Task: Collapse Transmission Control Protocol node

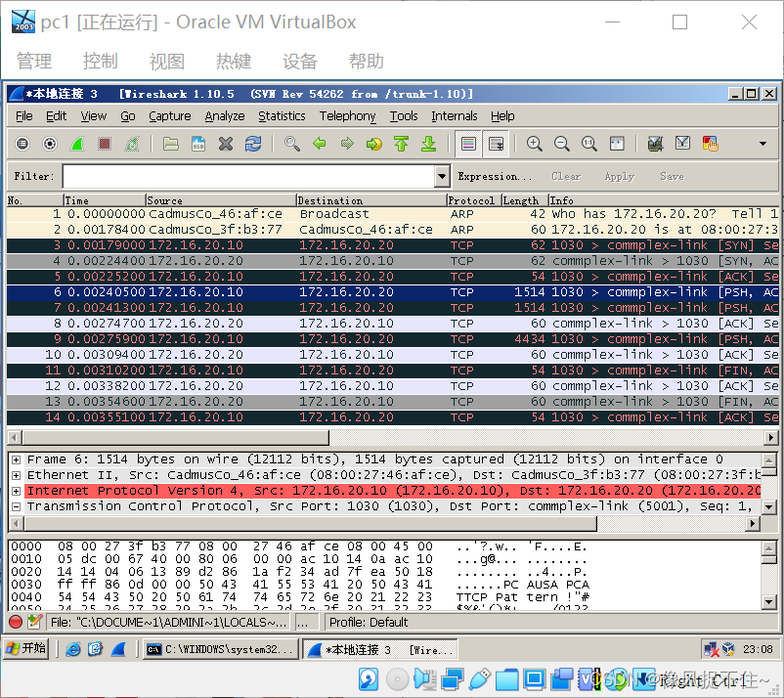Action: (16, 506)
